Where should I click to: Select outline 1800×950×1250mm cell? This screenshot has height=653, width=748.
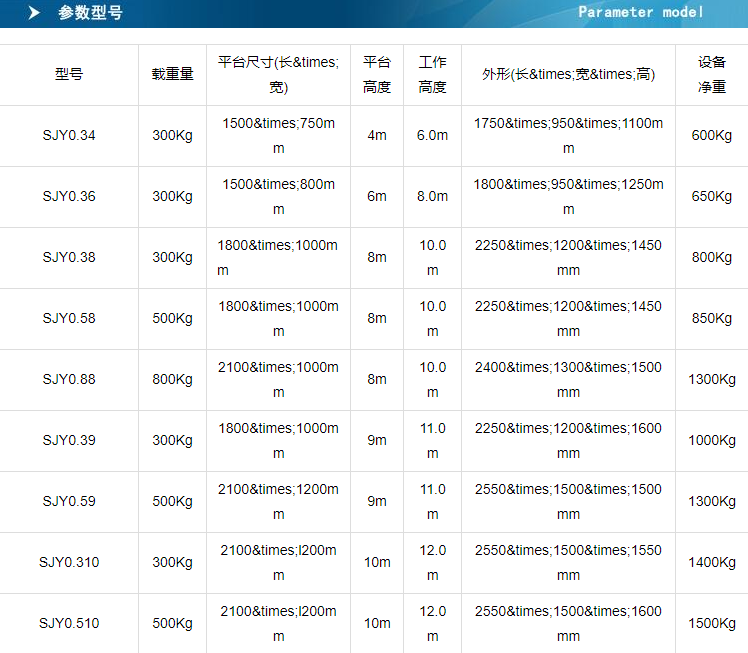569,197
